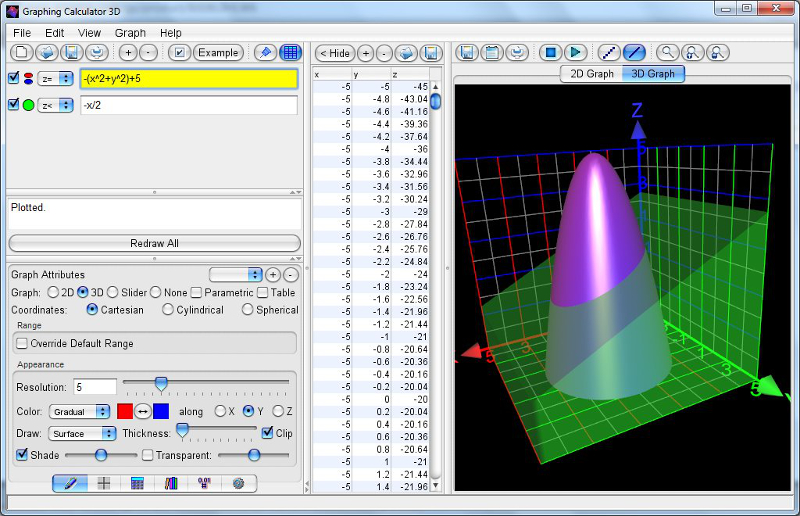Print graph icon in graph toolbar

[517, 53]
